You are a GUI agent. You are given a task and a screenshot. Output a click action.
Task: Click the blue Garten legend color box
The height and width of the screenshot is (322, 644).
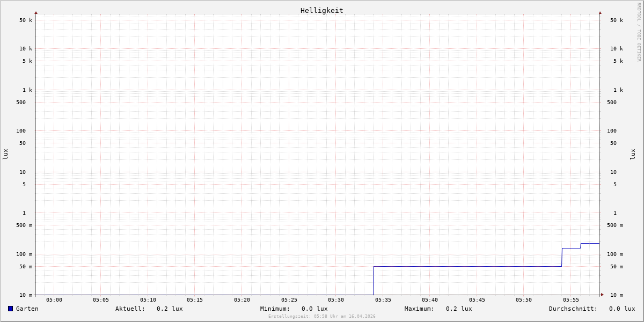click(10, 309)
